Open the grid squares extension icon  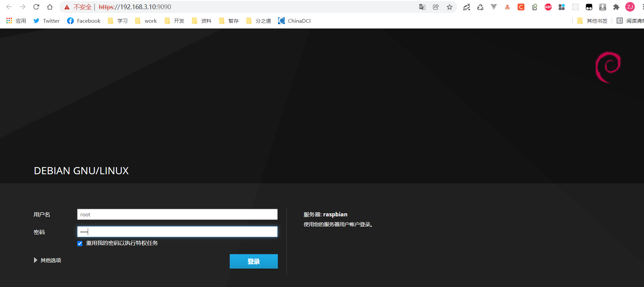click(562, 7)
